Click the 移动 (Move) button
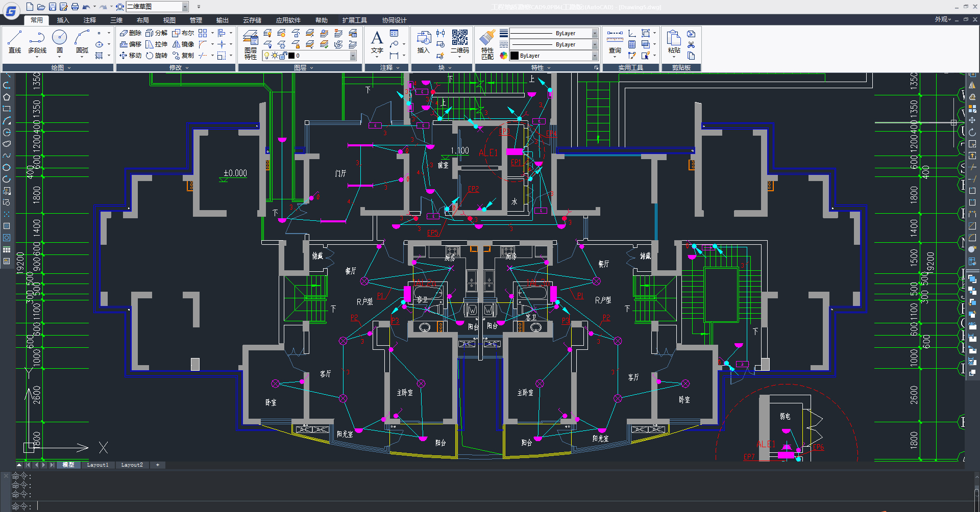 pyautogui.click(x=131, y=56)
